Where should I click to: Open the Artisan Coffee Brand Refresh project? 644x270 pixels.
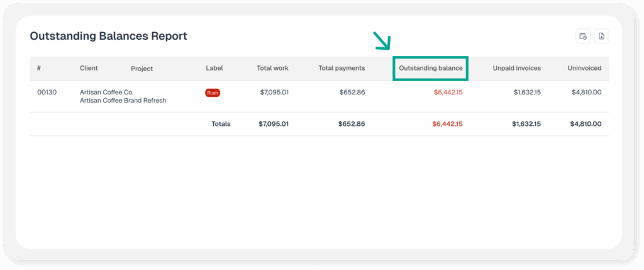pos(123,101)
